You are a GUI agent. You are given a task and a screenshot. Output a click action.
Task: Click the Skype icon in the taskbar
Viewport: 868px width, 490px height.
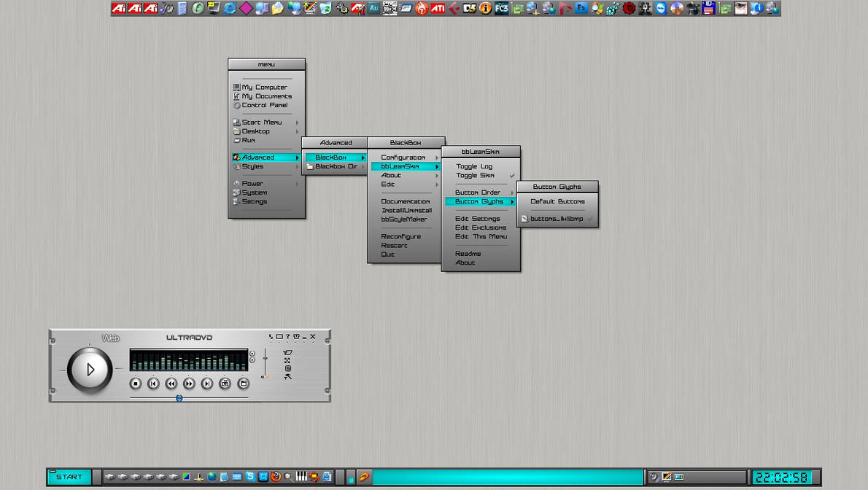tap(250, 477)
